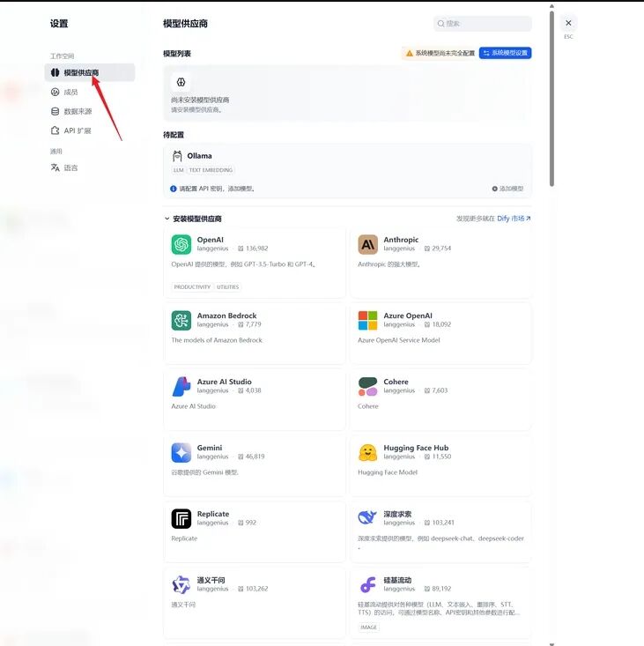Click the 硅基流动 logo icon
644x646 pixels.
click(x=367, y=584)
